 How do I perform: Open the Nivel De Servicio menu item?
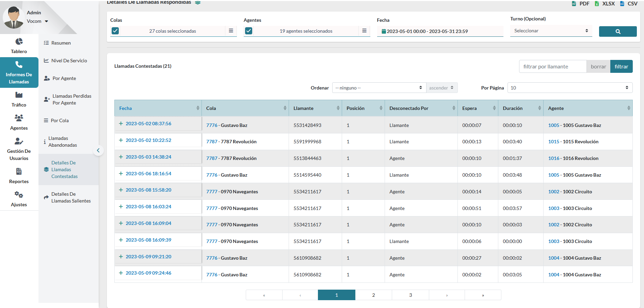pyautogui.click(x=69, y=61)
